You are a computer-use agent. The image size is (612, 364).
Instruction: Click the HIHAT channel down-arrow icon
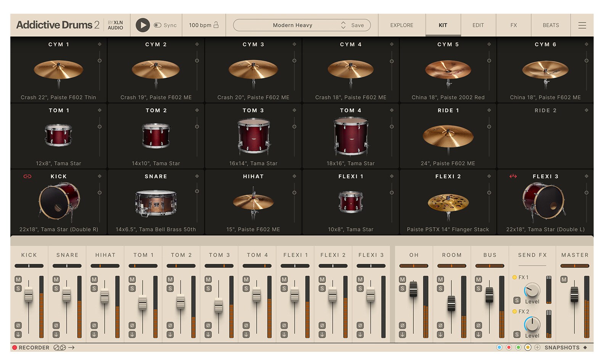click(x=94, y=335)
